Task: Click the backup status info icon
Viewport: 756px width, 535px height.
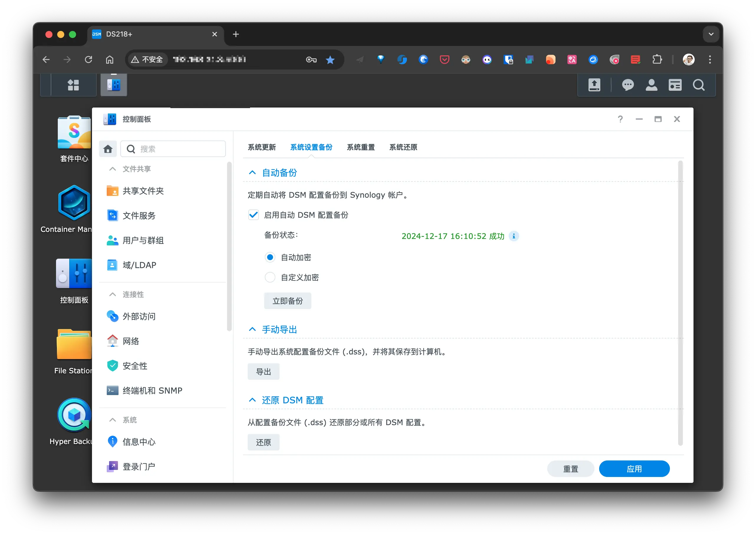Action: click(514, 236)
